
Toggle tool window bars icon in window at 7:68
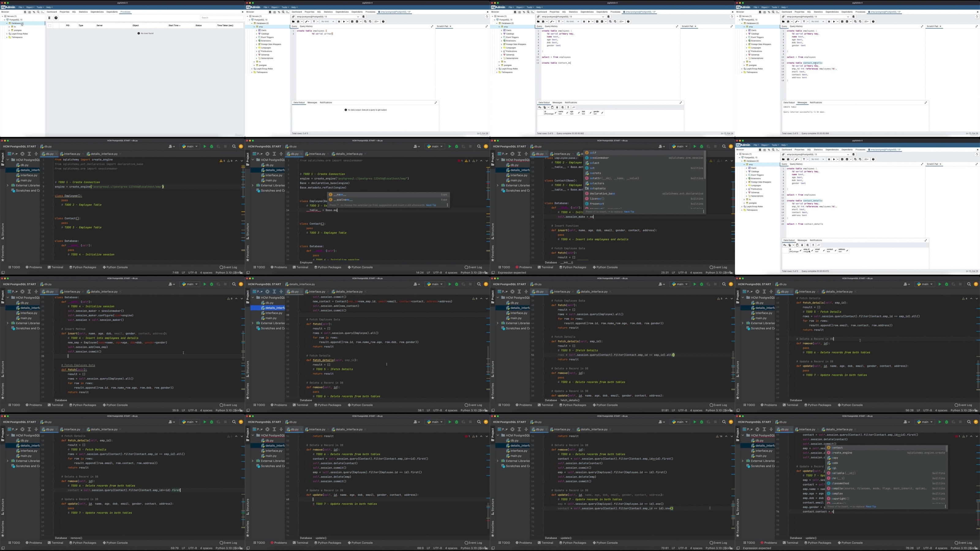point(3,273)
